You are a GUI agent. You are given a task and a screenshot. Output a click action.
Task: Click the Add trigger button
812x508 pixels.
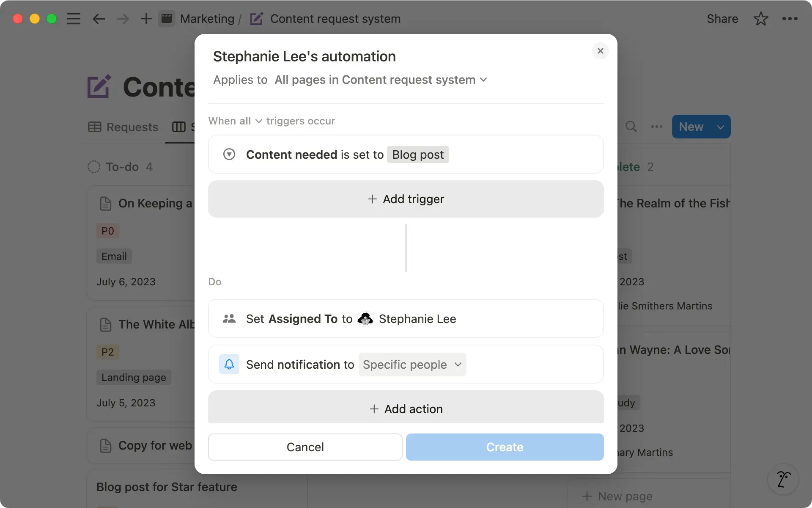coord(406,199)
